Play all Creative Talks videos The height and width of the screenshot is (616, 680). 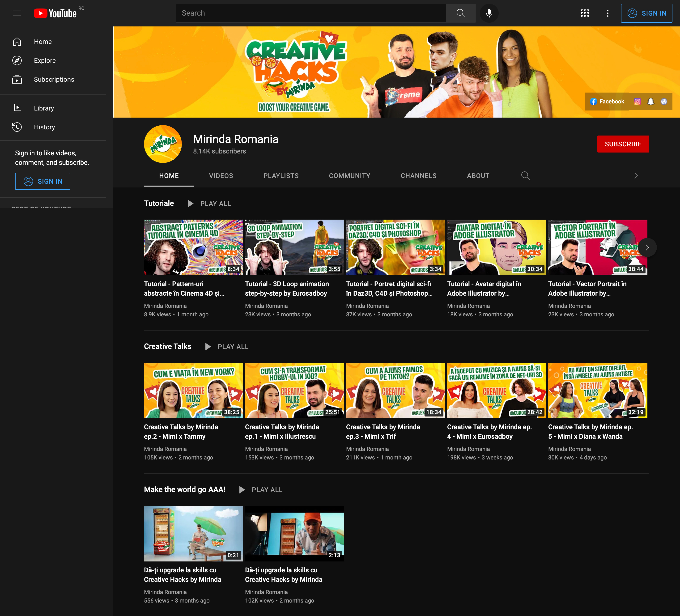[x=227, y=346]
